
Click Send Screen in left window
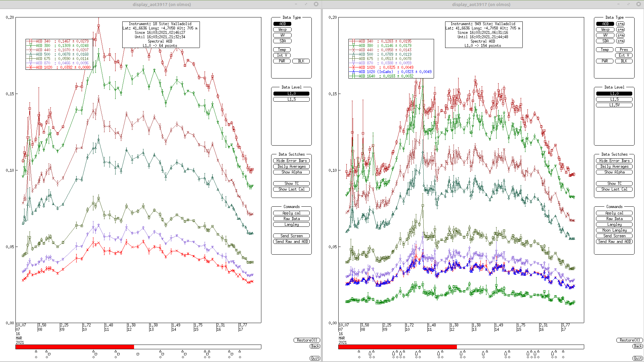291,236
